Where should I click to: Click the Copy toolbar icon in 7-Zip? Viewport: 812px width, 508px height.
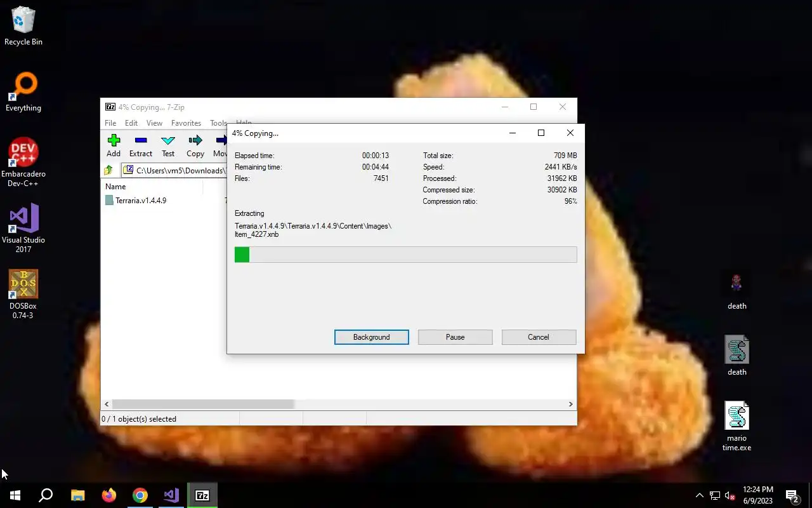point(195,145)
